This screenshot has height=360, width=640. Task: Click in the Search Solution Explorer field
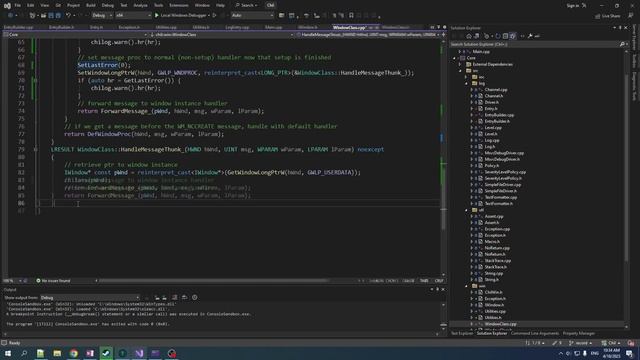pos(534,44)
